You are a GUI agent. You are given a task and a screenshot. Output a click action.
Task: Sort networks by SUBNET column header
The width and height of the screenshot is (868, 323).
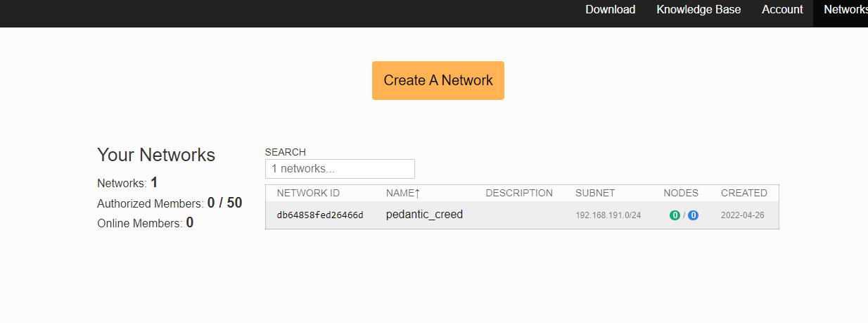tap(595, 193)
